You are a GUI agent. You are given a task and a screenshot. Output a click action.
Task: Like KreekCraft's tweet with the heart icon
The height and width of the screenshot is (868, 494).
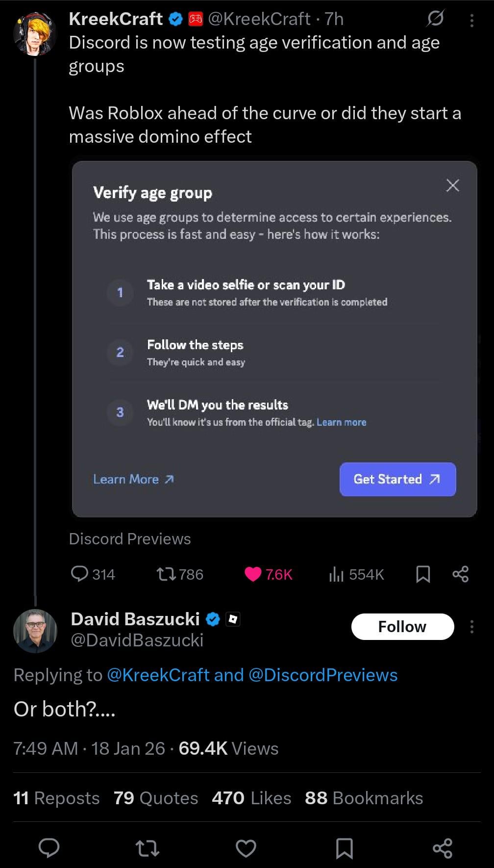click(x=253, y=574)
